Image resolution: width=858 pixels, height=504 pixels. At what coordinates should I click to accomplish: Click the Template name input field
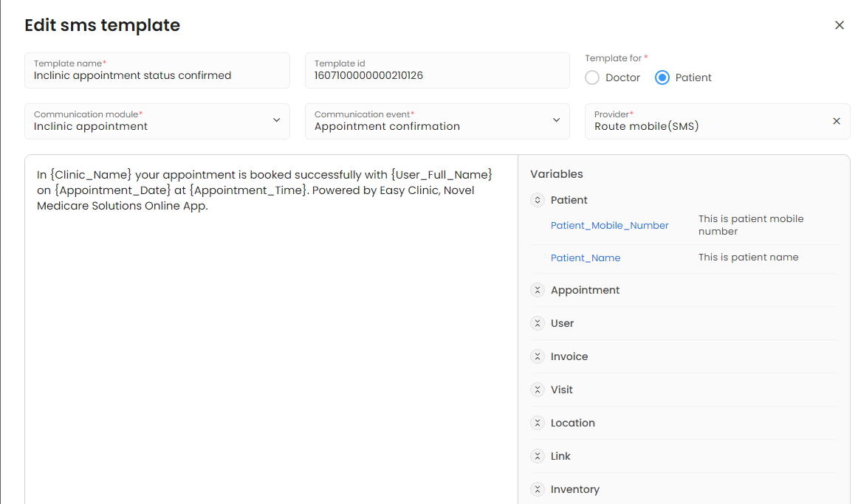[x=157, y=75]
